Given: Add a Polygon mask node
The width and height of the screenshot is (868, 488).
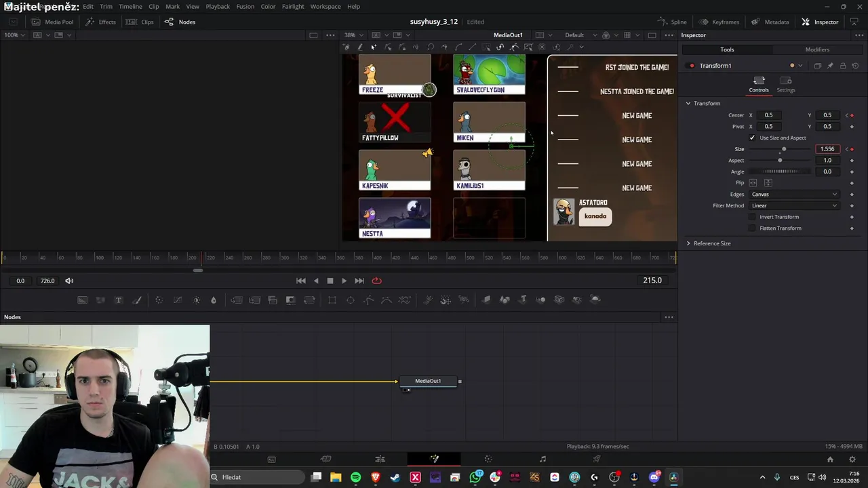Looking at the screenshot, I should [369, 300].
